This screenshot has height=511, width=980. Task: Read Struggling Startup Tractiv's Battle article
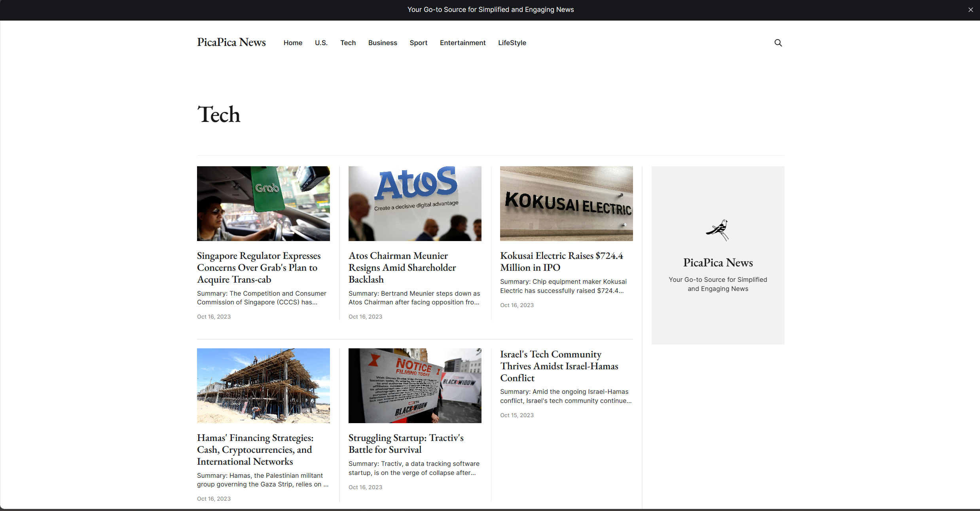[x=406, y=444]
